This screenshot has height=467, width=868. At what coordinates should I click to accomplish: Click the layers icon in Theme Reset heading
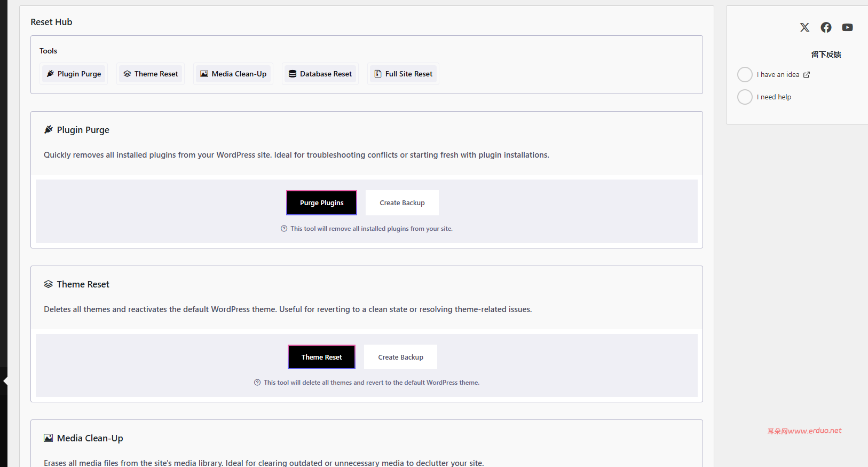tap(49, 284)
